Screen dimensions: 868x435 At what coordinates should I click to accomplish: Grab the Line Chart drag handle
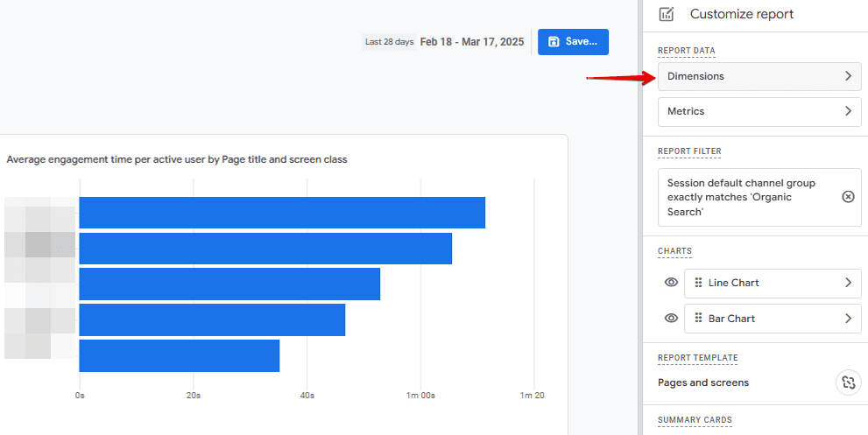(698, 283)
